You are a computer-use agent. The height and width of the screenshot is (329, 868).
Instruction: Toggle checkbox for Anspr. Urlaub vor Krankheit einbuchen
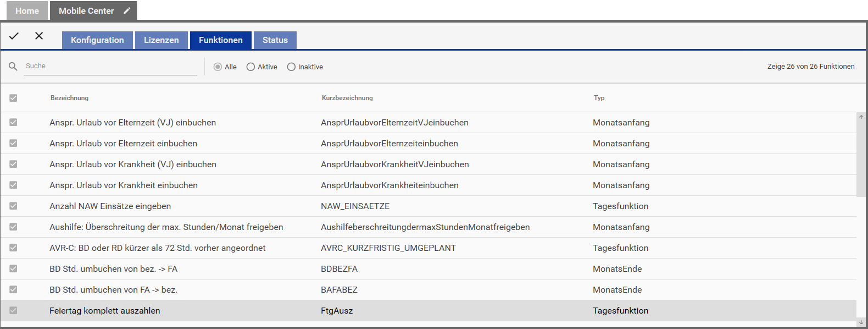pyautogui.click(x=13, y=185)
